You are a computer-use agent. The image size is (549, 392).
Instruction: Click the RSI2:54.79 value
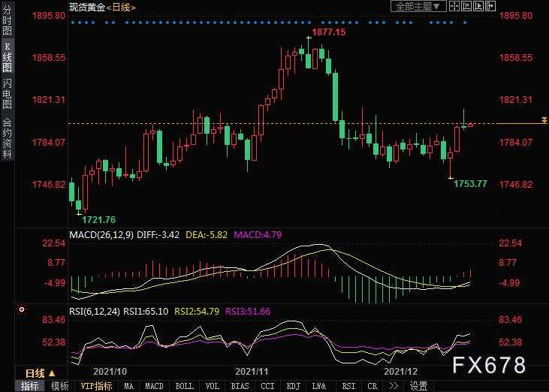pyautogui.click(x=197, y=311)
